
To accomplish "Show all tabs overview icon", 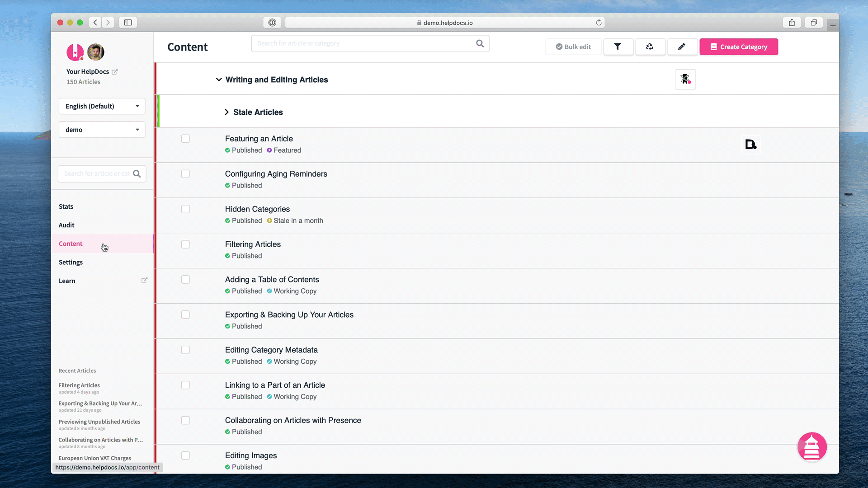I will (x=814, y=23).
